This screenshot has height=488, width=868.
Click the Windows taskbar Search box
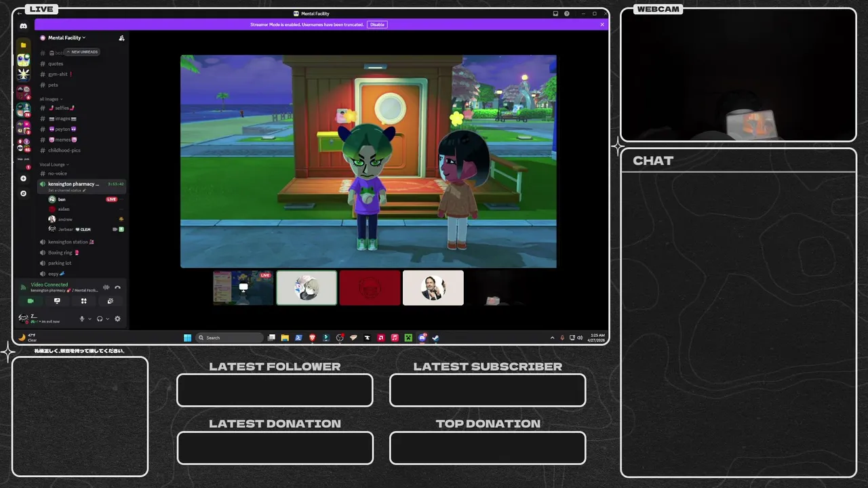coord(229,338)
